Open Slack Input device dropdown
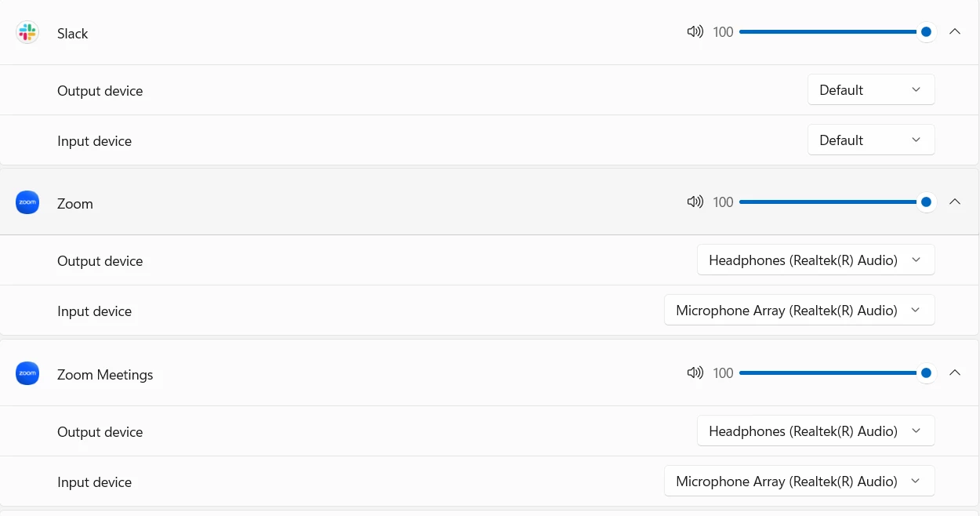The image size is (980, 516). pyautogui.click(x=871, y=140)
